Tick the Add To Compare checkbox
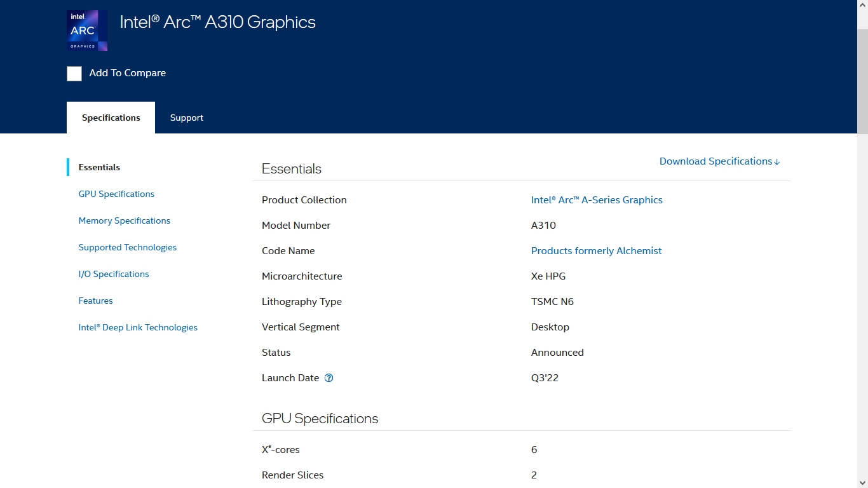The width and height of the screenshot is (868, 488). point(74,74)
